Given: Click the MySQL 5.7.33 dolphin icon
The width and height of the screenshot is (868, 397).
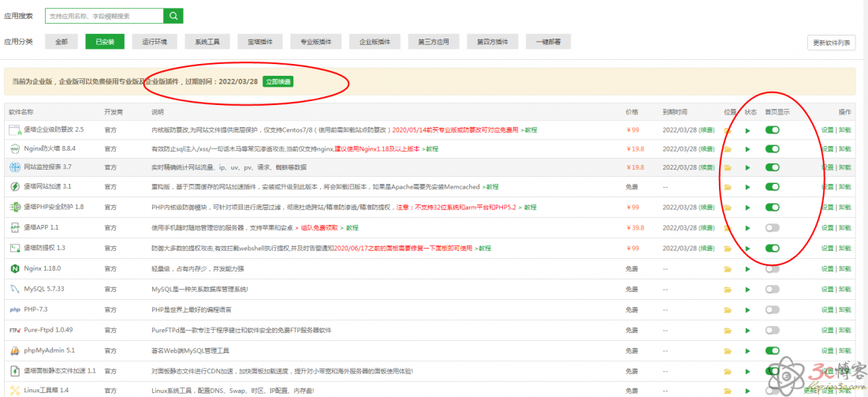Looking at the screenshot, I should point(14,289).
